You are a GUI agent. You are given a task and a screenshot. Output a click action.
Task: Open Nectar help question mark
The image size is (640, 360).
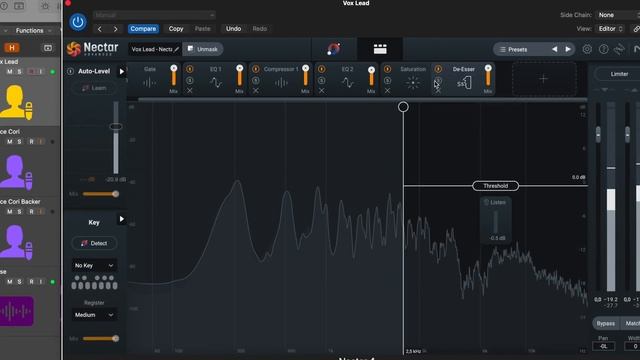click(x=603, y=49)
